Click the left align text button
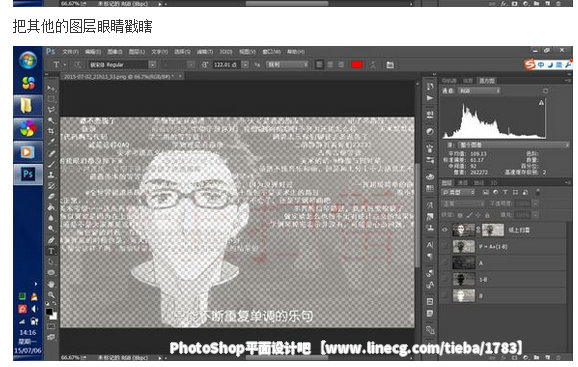Image resolution: width=578 pixels, height=367 pixels. 320,65
